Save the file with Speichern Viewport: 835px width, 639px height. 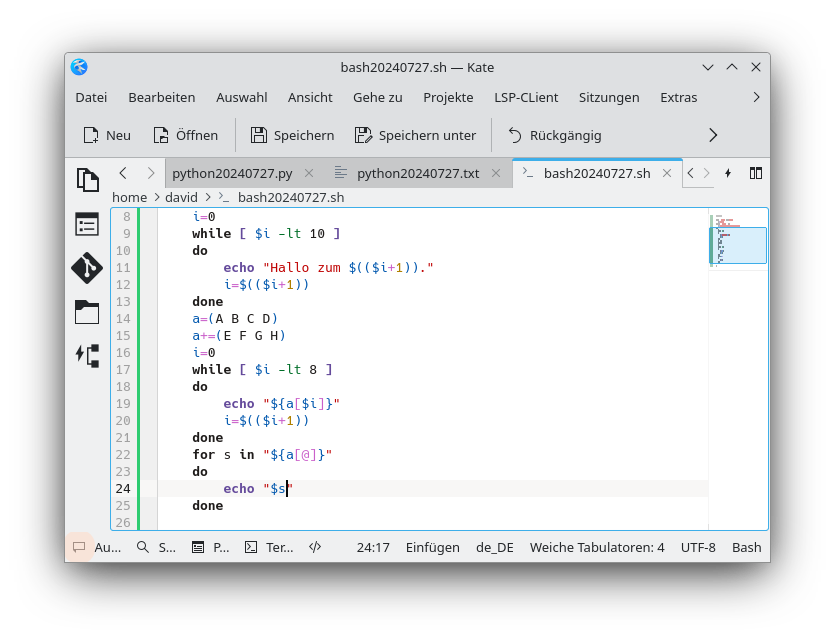coord(292,135)
